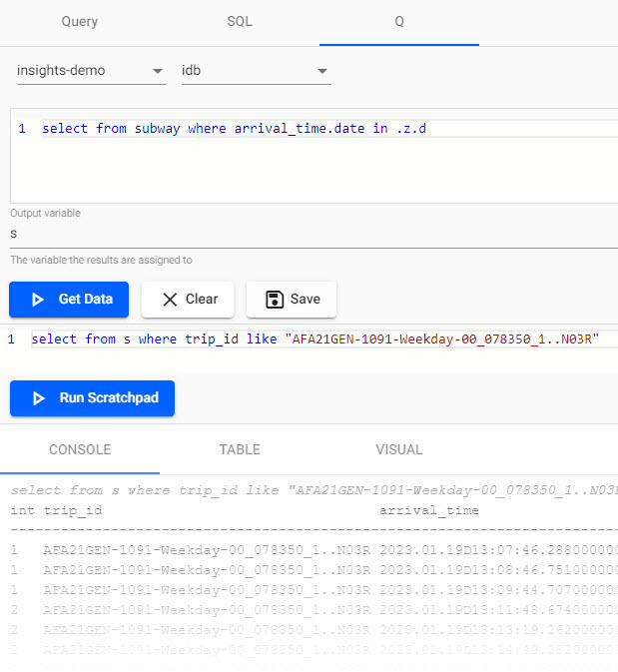Open the VISUAL output tab
The height and width of the screenshot is (672, 618).
click(399, 449)
